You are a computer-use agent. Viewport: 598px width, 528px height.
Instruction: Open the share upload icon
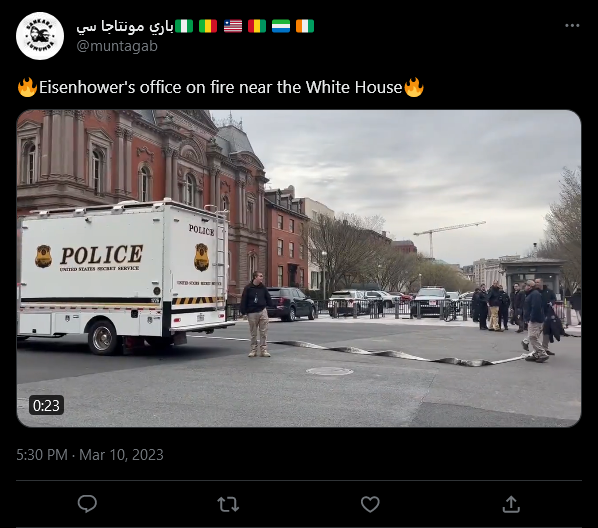511,504
